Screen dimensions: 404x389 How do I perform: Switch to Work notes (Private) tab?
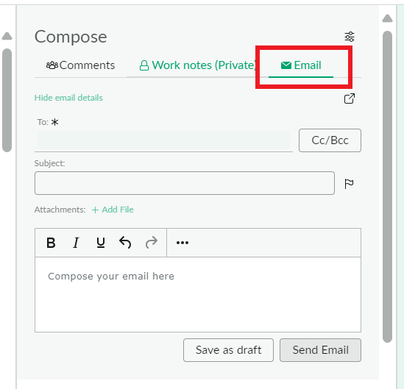(x=197, y=65)
